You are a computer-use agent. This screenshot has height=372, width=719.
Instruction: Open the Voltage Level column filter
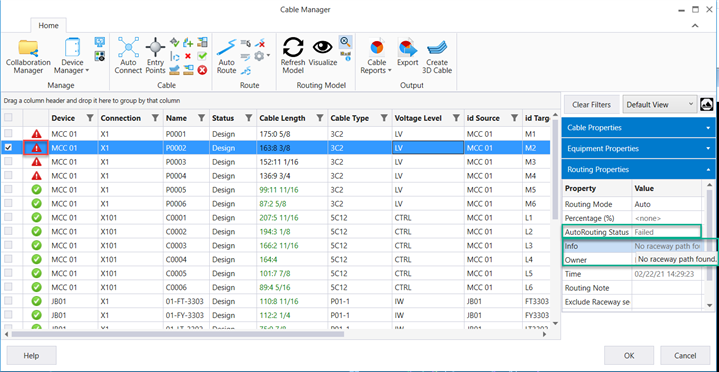(456, 118)
